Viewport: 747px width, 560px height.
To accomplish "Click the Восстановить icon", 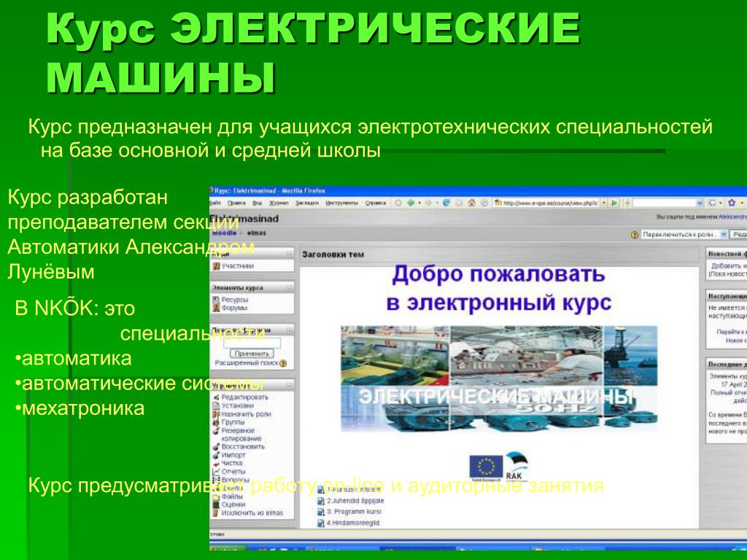I will pyautogui.click(x=216, y=447).
